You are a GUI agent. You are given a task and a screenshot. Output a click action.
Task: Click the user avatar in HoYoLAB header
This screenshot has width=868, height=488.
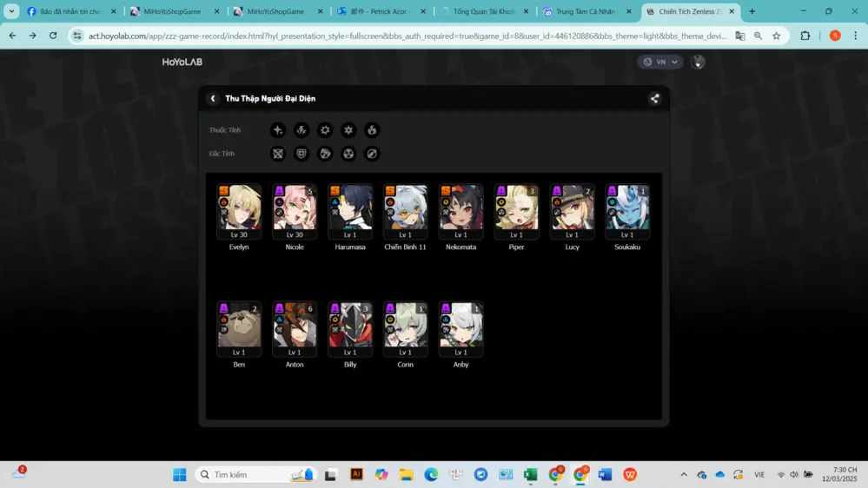tap(698, 62)
